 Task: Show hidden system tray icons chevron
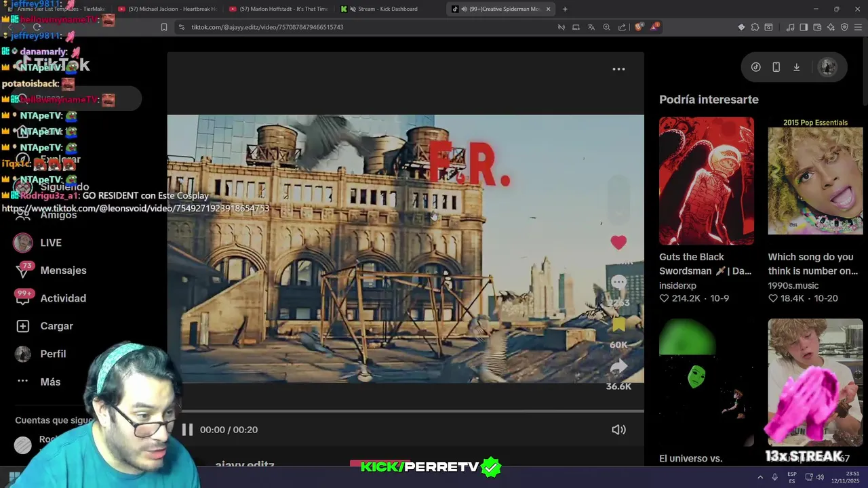[x=760, y=477]
